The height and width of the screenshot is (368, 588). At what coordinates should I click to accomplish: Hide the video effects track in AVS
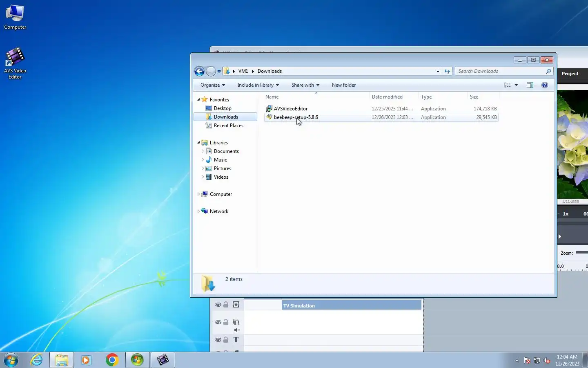coord(218,305)
